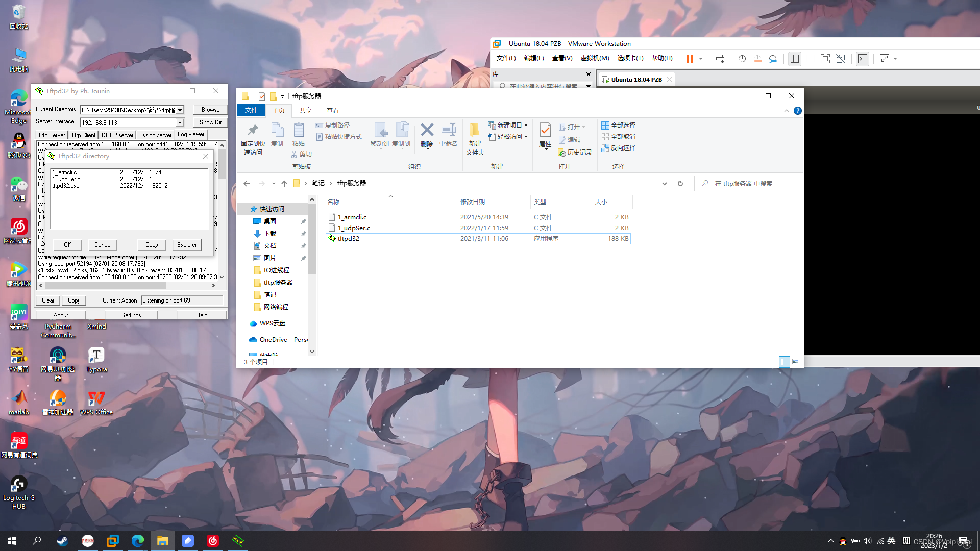Click the Delete icon in Explorer ribbon
Screen dimensions: 980x551
427,131
